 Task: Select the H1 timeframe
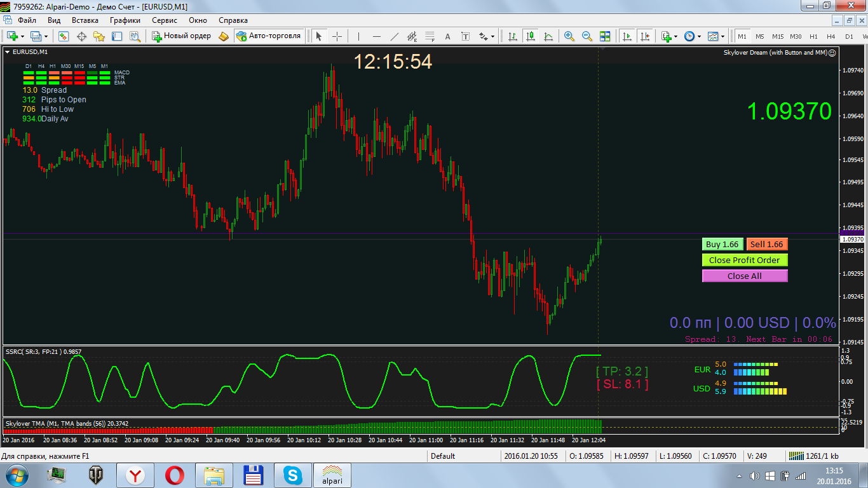[813, 36]
